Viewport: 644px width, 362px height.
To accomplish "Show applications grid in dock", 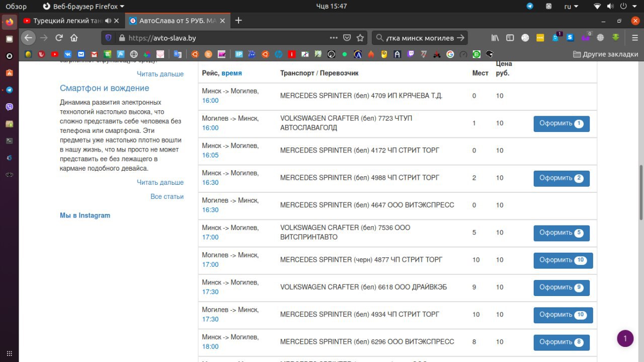I will click(x=9, y=353).
